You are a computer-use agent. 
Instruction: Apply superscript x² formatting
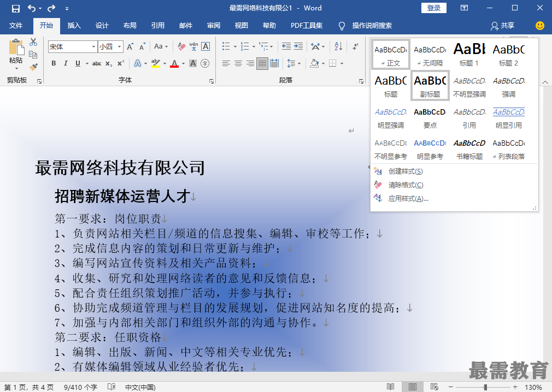click(x=121, y=64)
